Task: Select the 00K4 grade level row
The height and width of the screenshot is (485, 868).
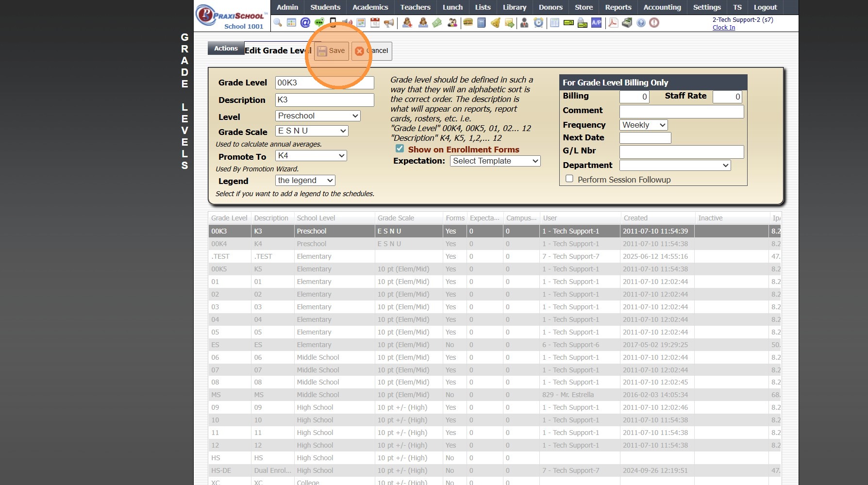Action: click(x=494, y=244)
